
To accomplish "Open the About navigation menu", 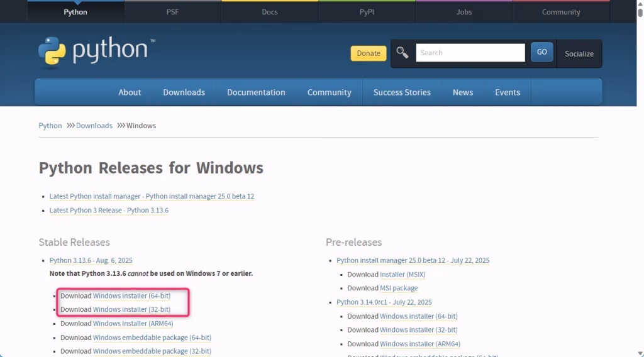I will [130, 92].
